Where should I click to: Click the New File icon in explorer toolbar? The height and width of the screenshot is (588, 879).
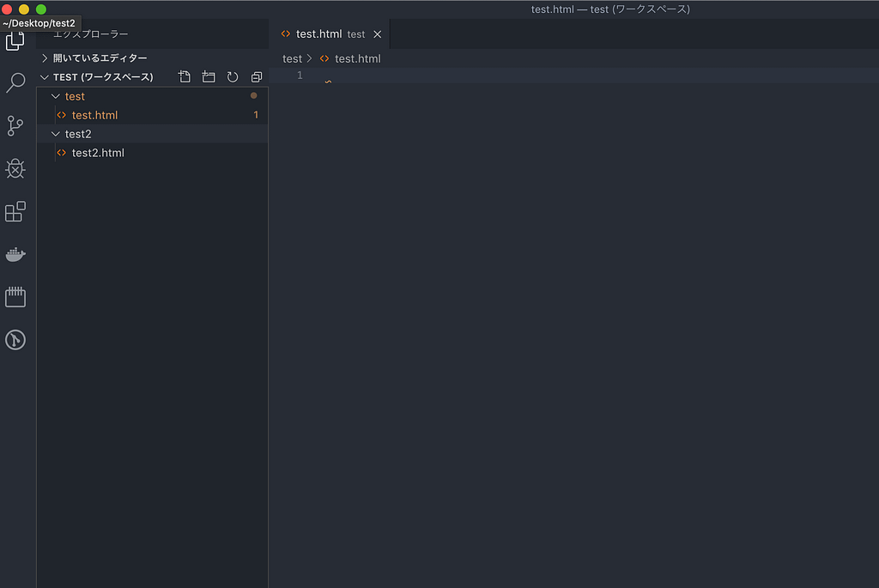185,76
